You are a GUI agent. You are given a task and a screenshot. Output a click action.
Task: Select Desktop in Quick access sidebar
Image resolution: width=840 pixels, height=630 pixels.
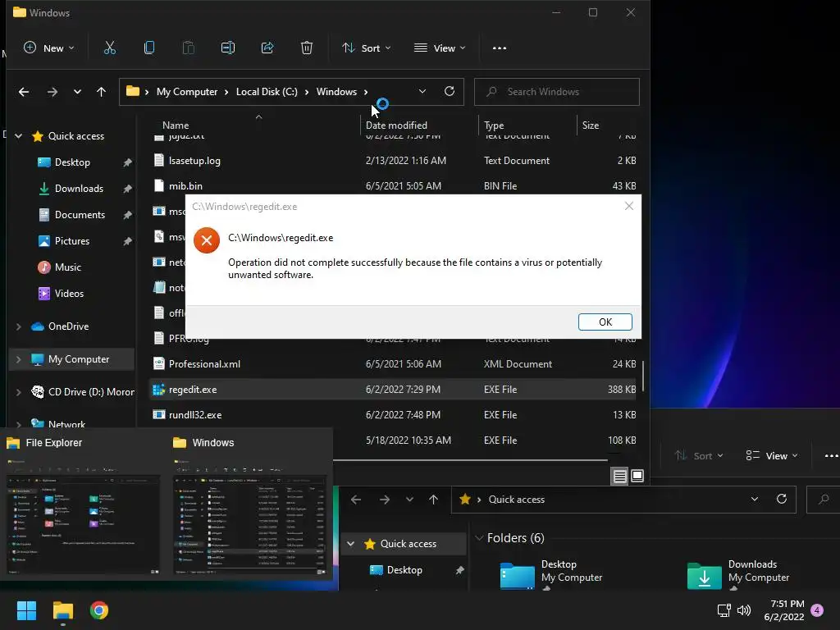72,162
